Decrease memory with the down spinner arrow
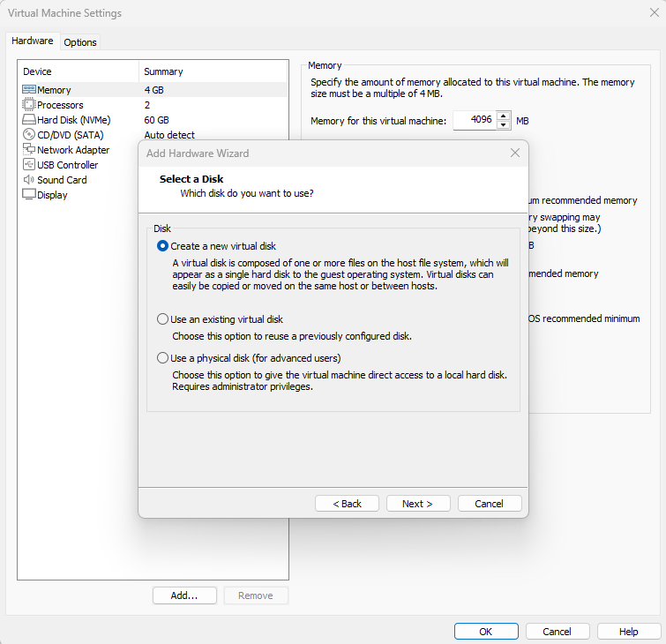666x644 pixels. click(x=504, y=125)
